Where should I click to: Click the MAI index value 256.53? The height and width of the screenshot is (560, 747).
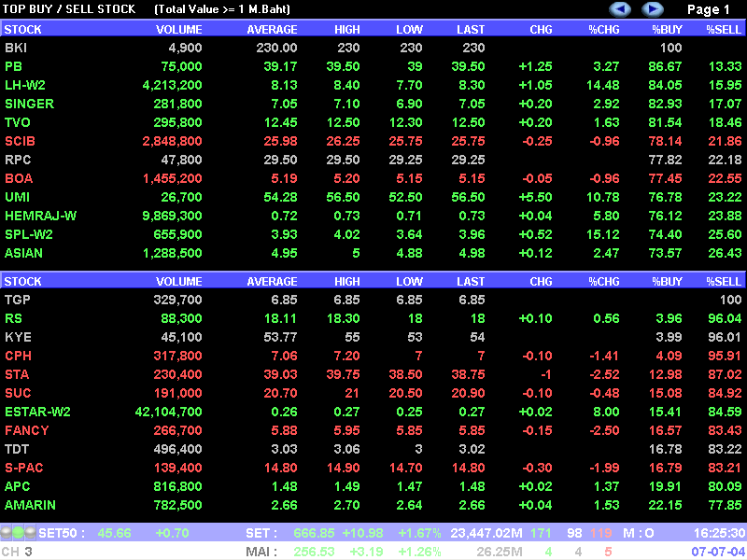point(315,552)
